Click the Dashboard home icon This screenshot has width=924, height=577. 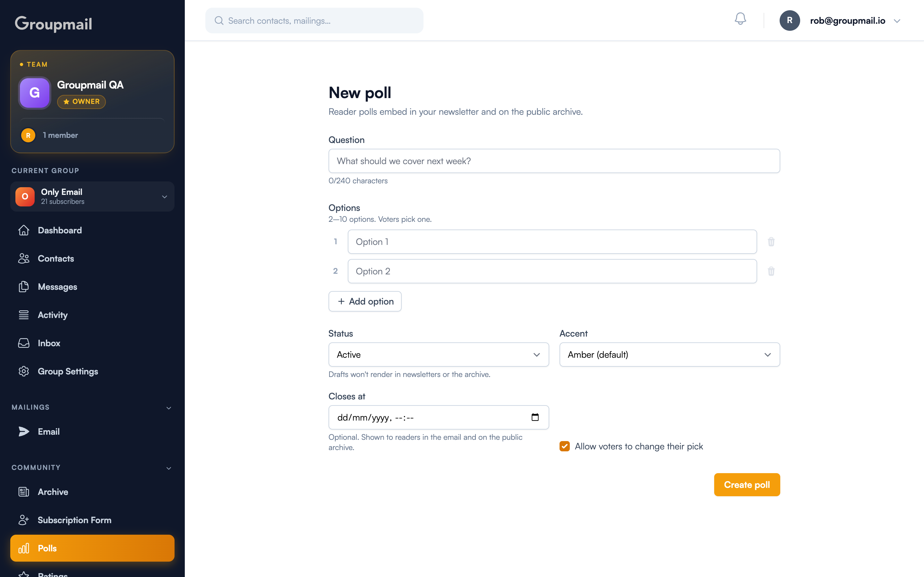(24, 230)
